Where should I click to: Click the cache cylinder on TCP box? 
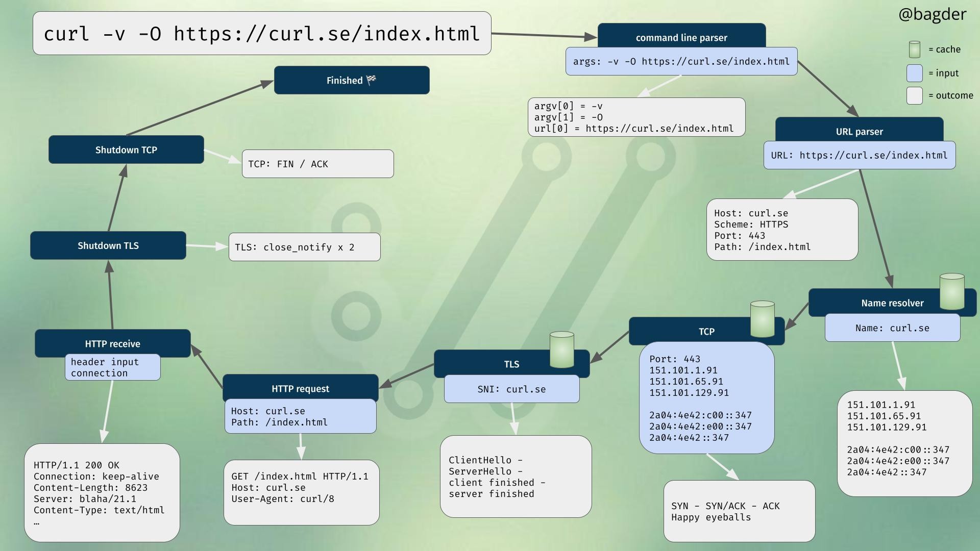click(x=762, y=319)
